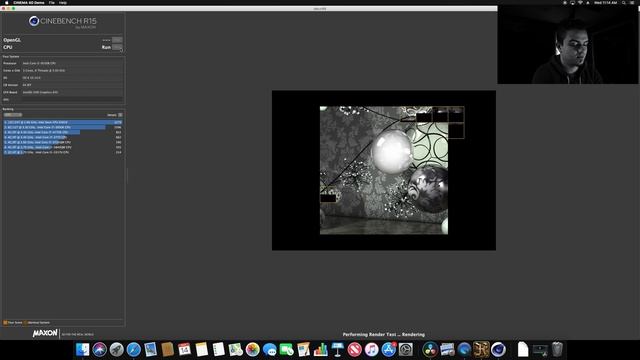Open Messages speech bubble icon in Dock
The height and width of the screenshot is (360, 640).
click(x=270, y=350)
